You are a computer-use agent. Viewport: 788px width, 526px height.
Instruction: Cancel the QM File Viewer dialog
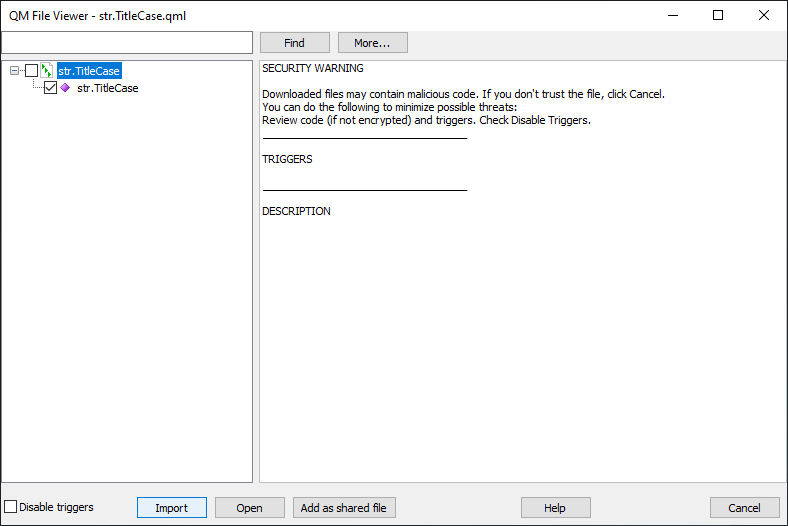click(745, 507)
